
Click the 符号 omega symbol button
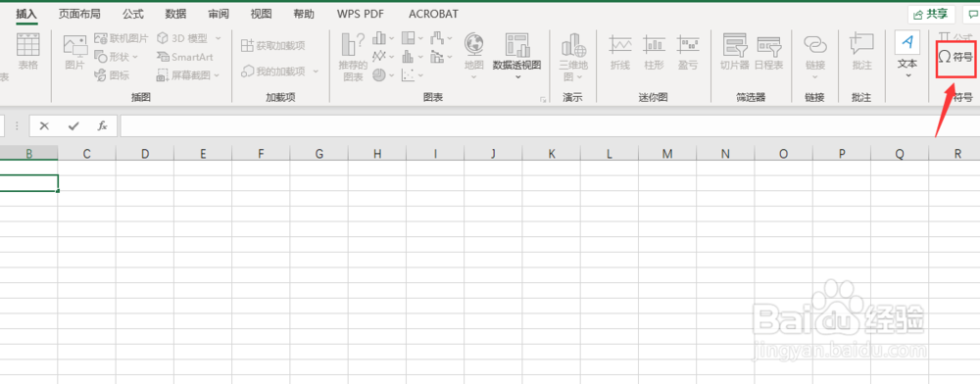point(955,57)
